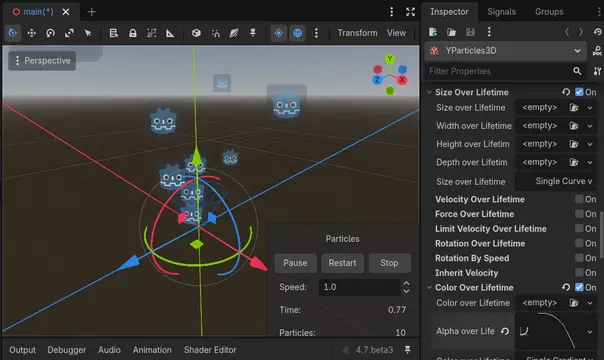604x360 pixels.
Task: Toggle the Use Local Space cube icon
Action: tap(196, 33)
